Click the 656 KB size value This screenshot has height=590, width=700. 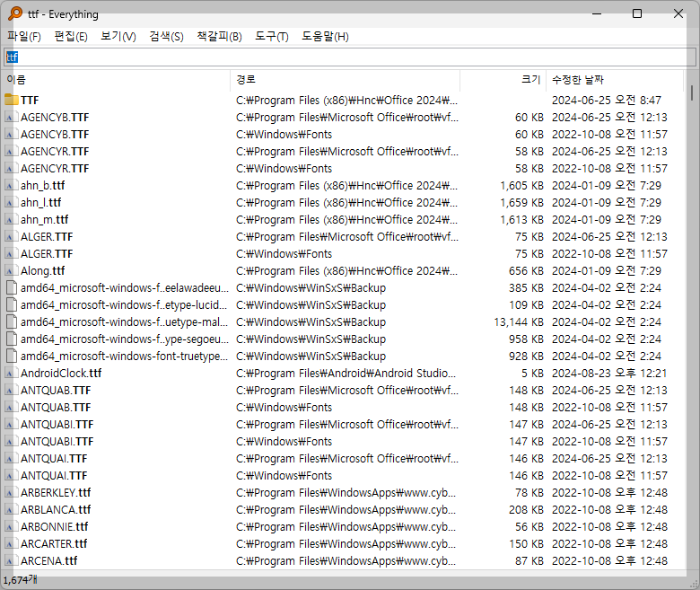pyautogui.click(x=526, y=270)
